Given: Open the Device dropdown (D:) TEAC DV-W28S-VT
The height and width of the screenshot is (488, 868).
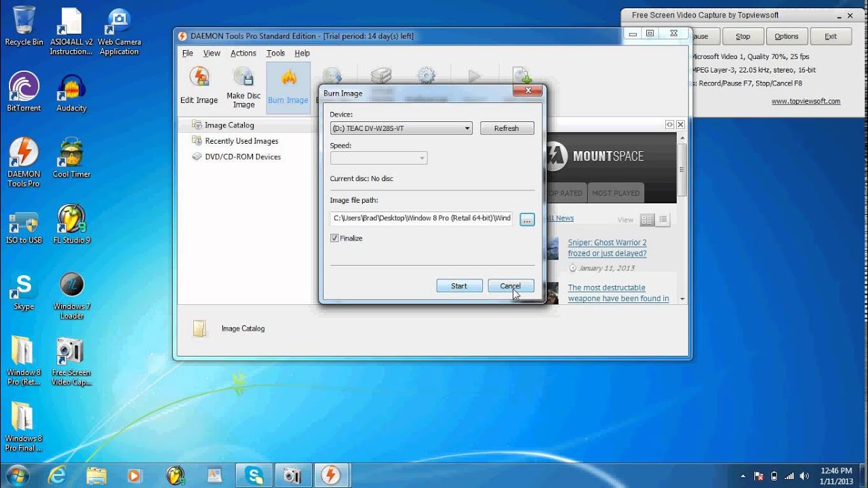Looking at the screenshot, I should pos(401,128).
